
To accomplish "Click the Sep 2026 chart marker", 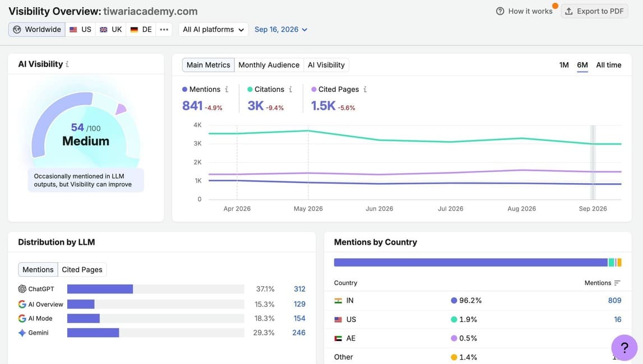I will click(x=593, y=162).
